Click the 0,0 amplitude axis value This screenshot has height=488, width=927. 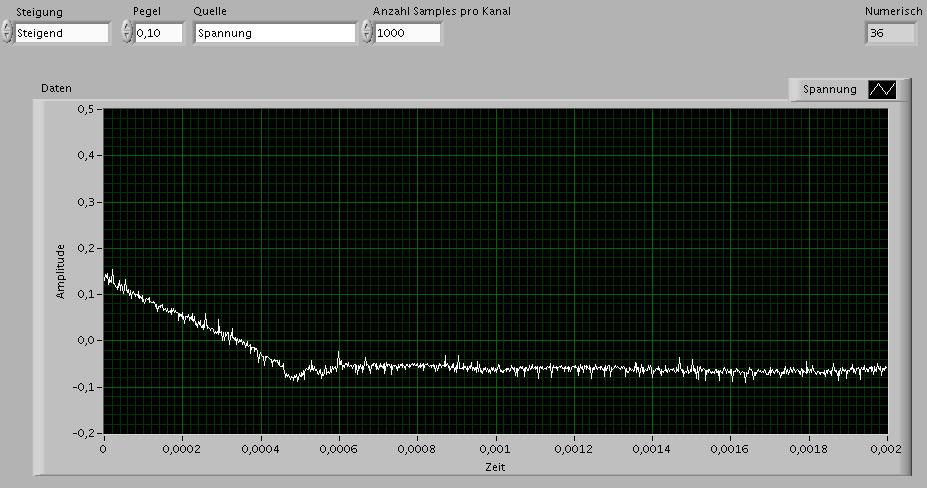pyautogui.click(x=86, y=340)
